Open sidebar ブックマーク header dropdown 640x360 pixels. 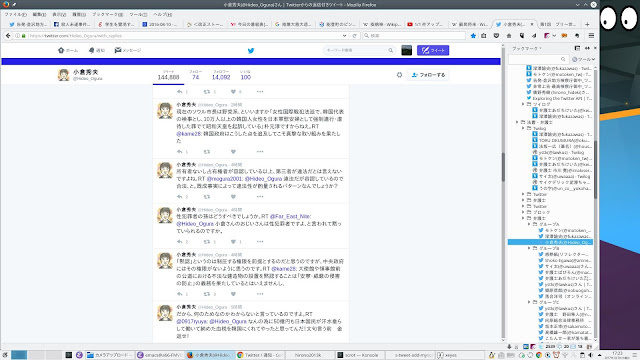click(x=527, y=49)
